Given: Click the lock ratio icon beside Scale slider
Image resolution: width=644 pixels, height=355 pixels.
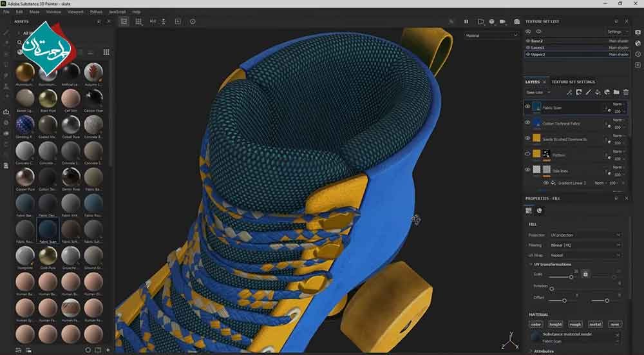Looking at the screenshot, I should (x=585, y=274).
